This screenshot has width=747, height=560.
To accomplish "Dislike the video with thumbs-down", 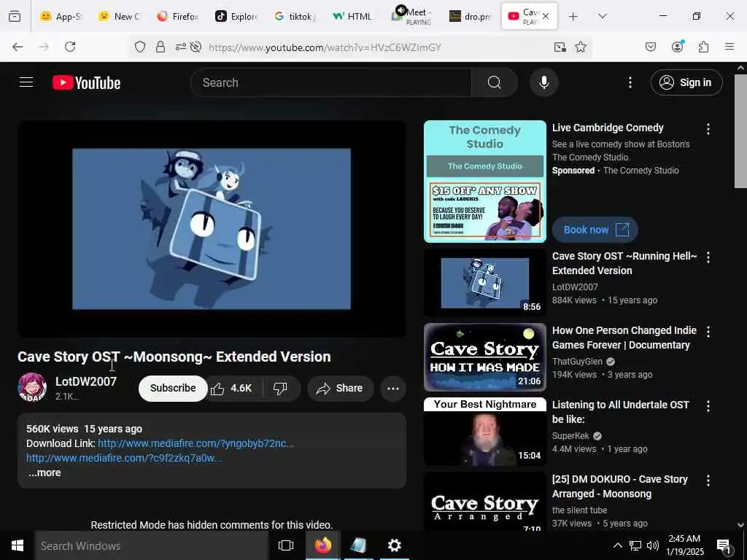I will [x=281, y=388].
